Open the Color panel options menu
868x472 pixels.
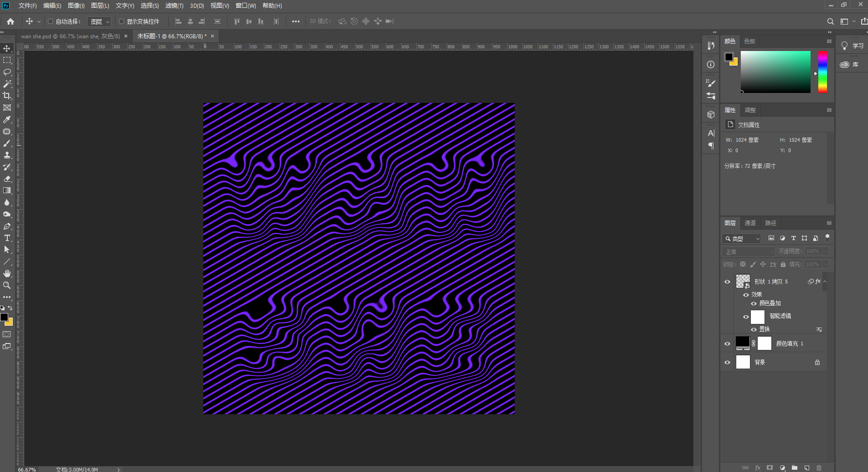click(x=829, y=41)
